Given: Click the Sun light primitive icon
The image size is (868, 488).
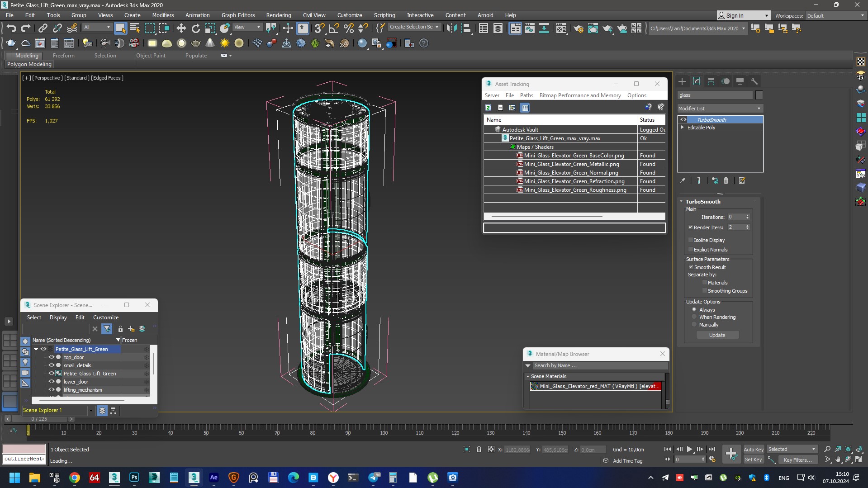Looking at the screenshot, I should 224,43.
